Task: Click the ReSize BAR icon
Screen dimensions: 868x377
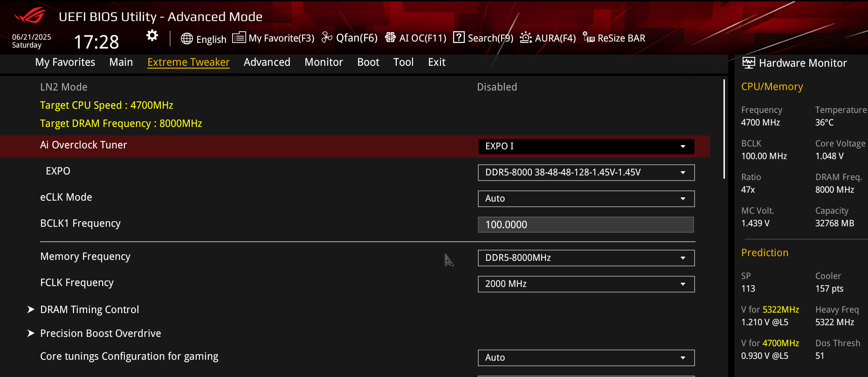Action: tap(588, 37)
